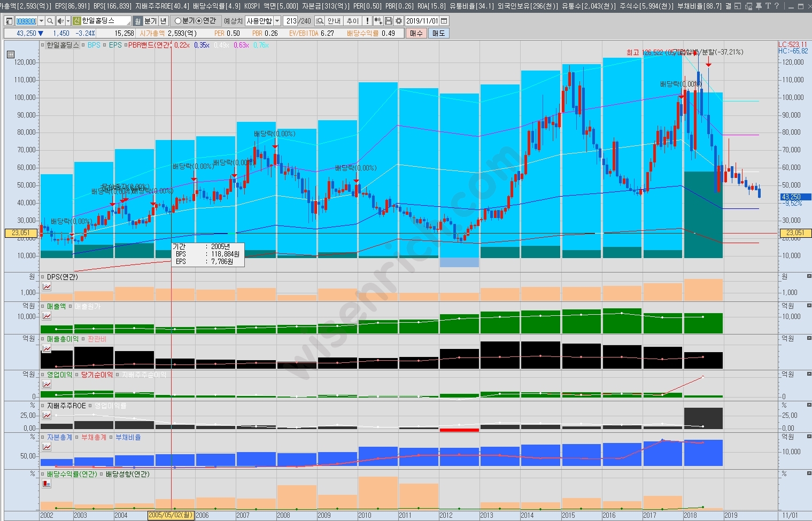Click the data grid icon at chart top-left
The height and width of the screenshot is (521, 812).
(11, 55)
